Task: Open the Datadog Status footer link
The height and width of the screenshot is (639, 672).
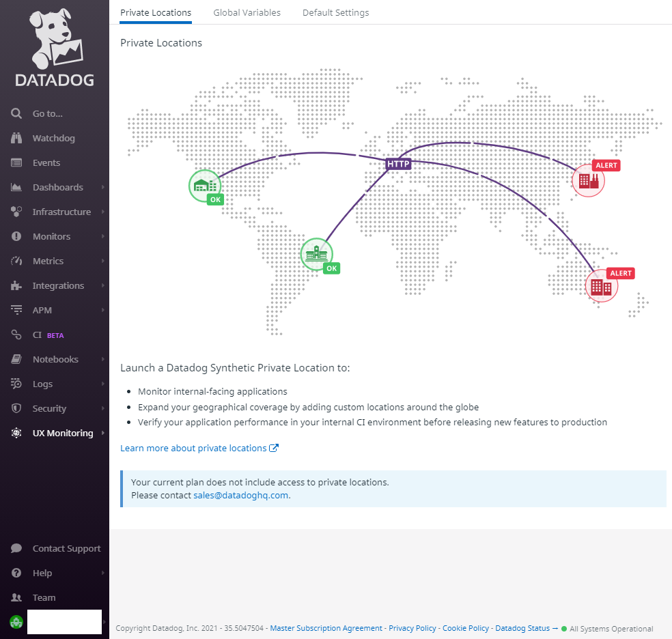Action: tap(527, 628)
